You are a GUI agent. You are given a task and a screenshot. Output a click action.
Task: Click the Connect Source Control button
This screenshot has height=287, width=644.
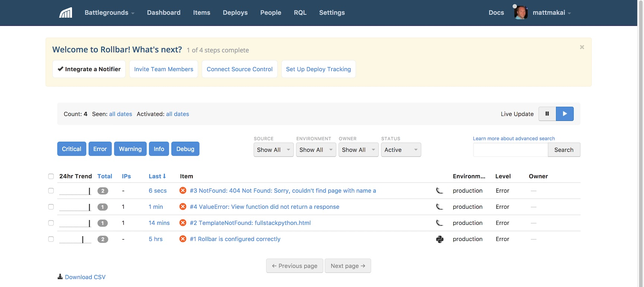(x=240, y=69)
